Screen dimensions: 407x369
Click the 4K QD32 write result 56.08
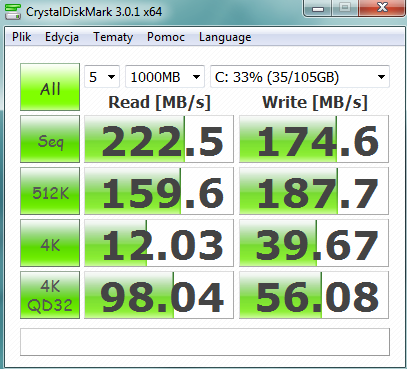click(x=314, y=295)
